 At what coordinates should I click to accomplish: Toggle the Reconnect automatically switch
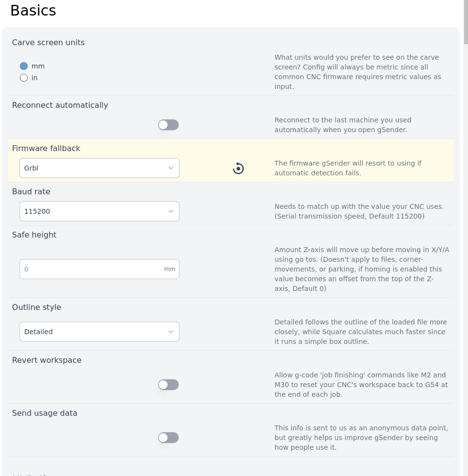click(168, 125)
